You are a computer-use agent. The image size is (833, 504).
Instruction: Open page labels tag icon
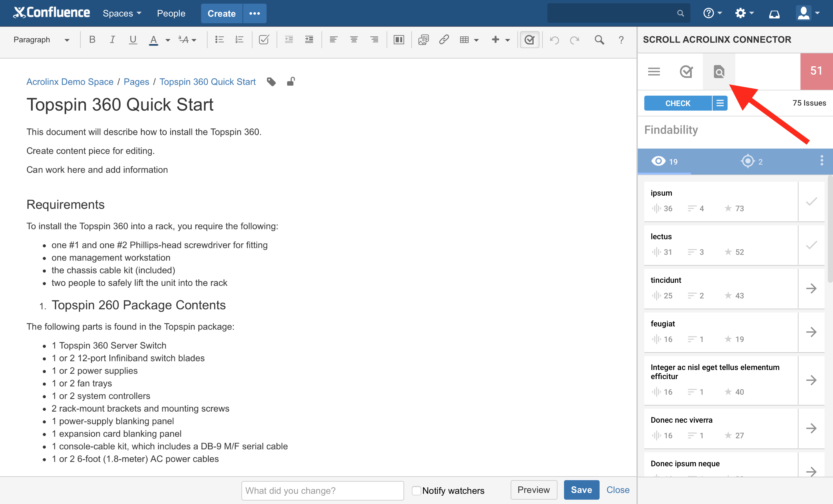pyautogui.click(x=271, y=82)
